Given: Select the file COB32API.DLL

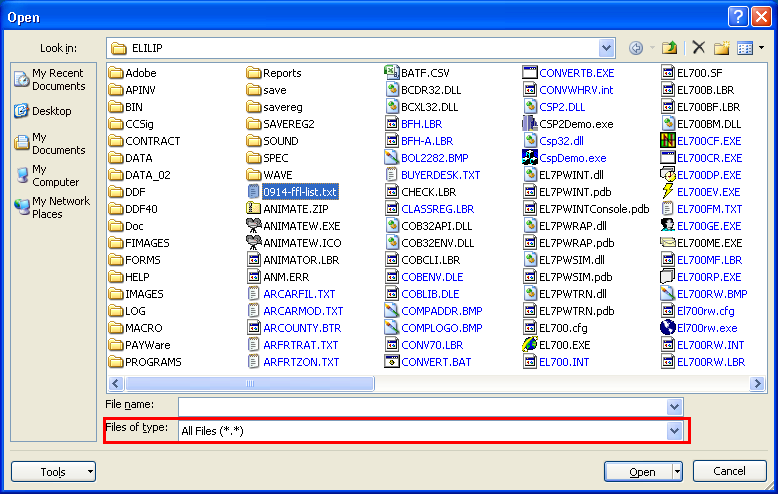Looking at the screenshot, I should (429, 226).
